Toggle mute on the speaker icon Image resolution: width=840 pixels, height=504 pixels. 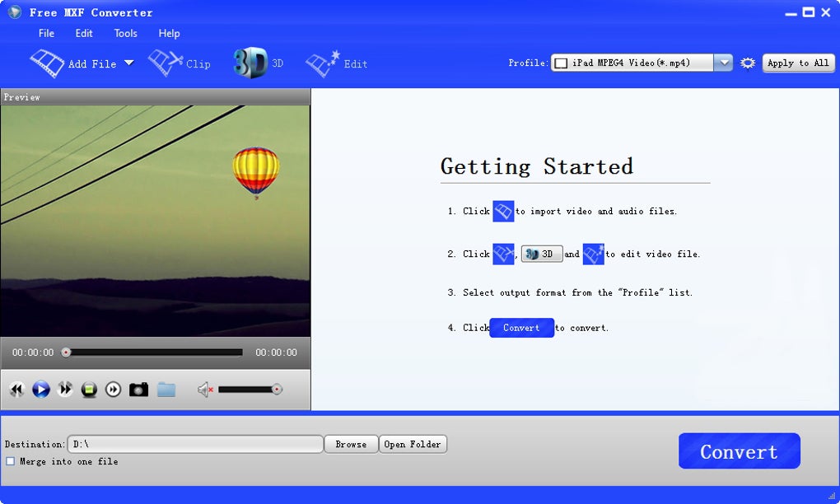205,390
